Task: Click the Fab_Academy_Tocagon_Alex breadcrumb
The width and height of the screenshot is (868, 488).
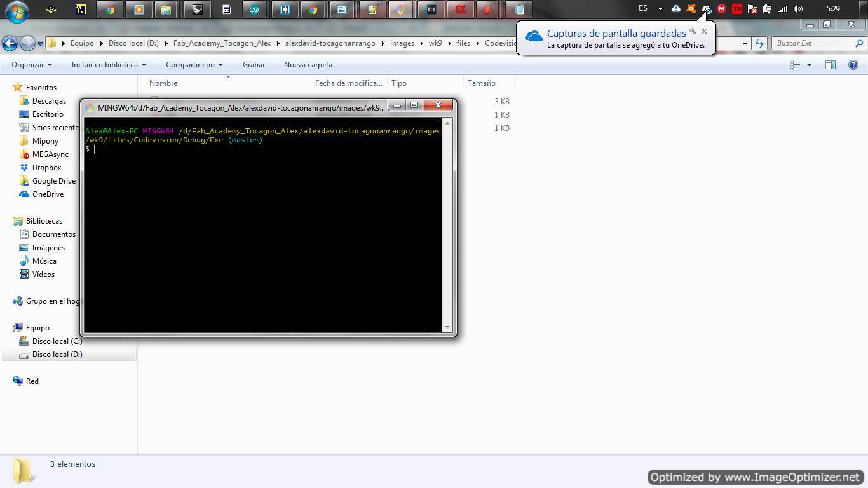Action: click(x=222, y=43)
